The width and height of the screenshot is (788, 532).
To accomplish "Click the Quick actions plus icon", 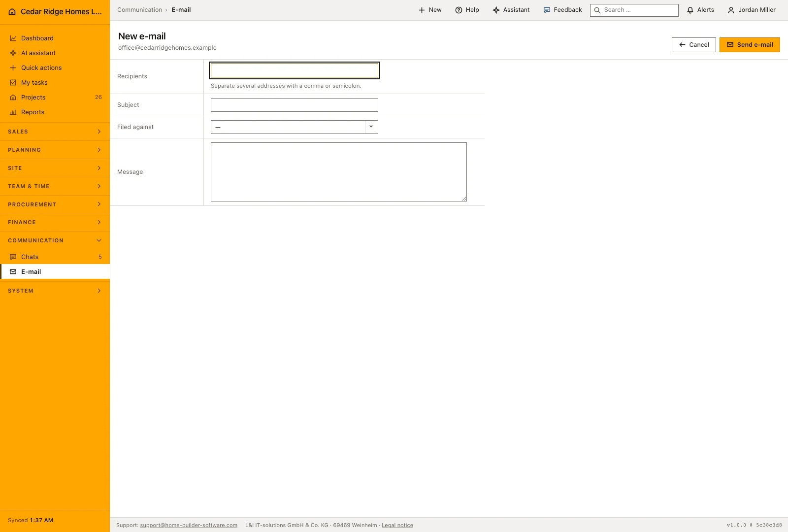I will point(13,68).
